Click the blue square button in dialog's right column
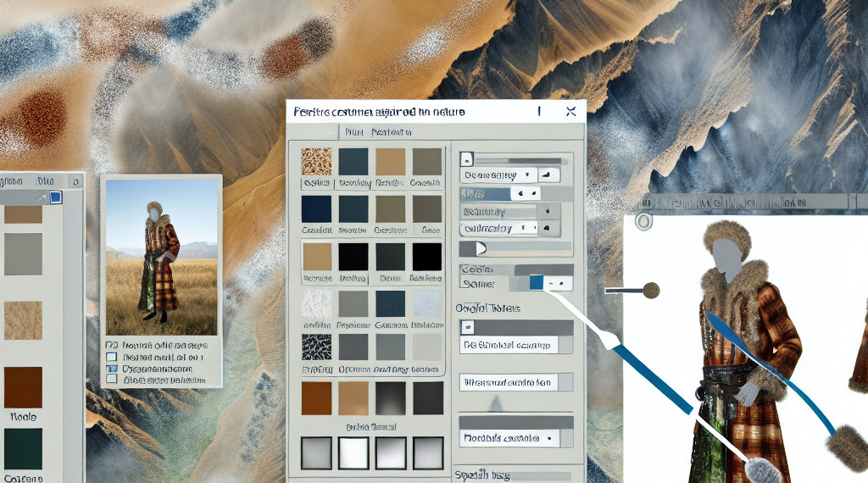 point(536,283)
